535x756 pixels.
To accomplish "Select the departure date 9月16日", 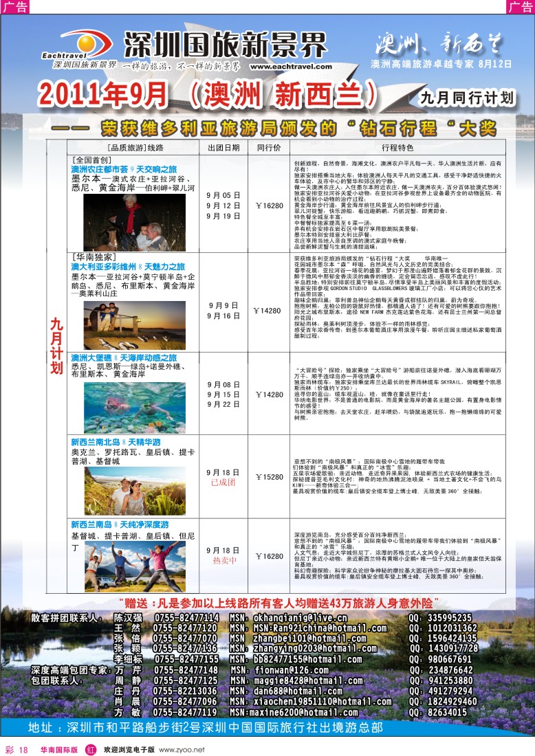I will pos(223,316).
